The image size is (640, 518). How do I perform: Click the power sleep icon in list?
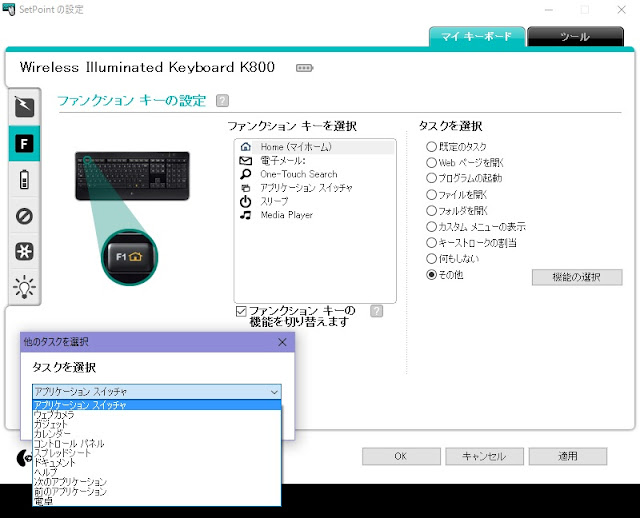pos(245,202)
